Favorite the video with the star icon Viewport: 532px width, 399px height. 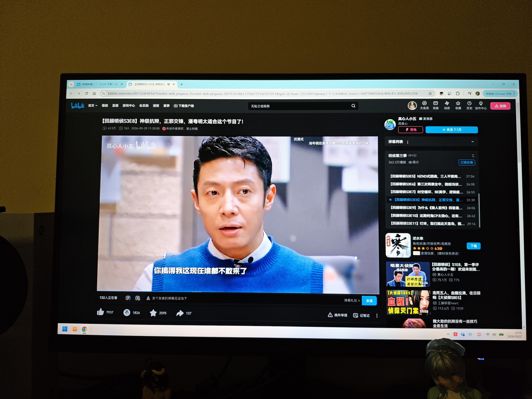click(153, 313)
